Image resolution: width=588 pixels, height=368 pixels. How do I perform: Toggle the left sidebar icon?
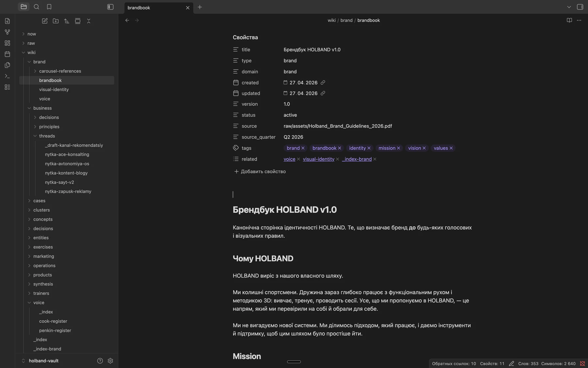pyautogui.click(x=110, y=7)
